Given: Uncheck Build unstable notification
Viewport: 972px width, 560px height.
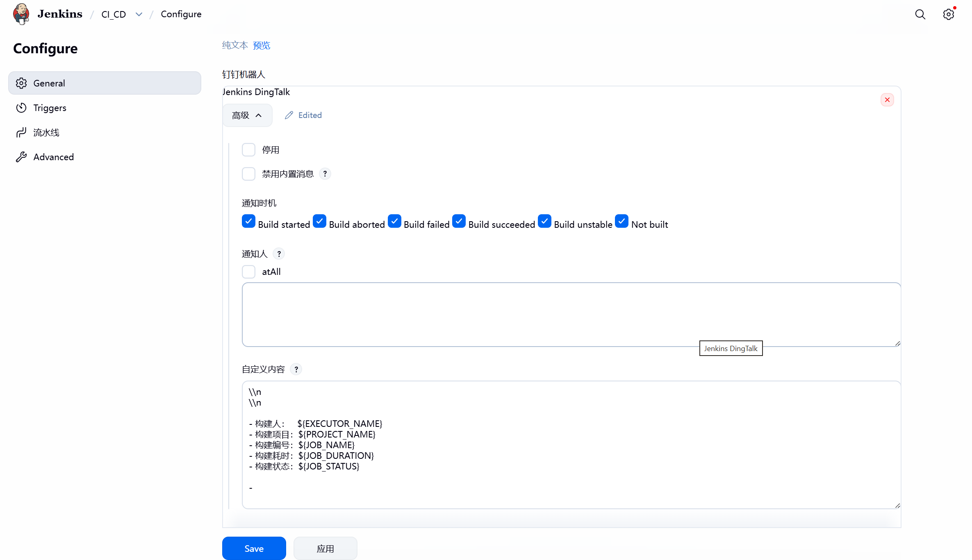Looking at the screenshot, I should (544, 221).
